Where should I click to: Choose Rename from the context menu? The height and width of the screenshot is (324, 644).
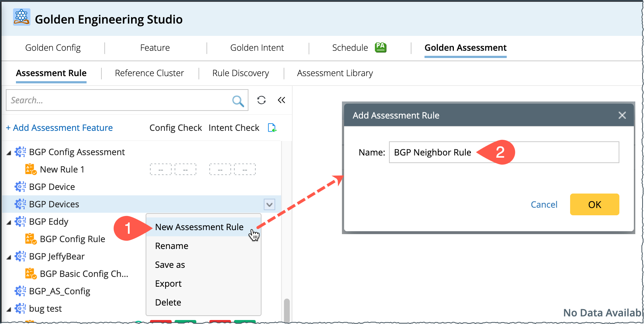172,246
